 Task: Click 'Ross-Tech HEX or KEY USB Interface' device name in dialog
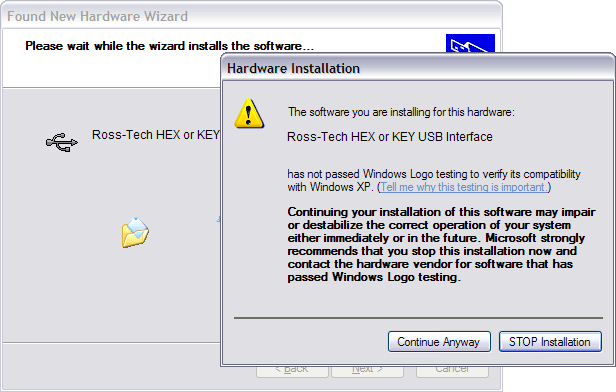[x=390, y=137]
